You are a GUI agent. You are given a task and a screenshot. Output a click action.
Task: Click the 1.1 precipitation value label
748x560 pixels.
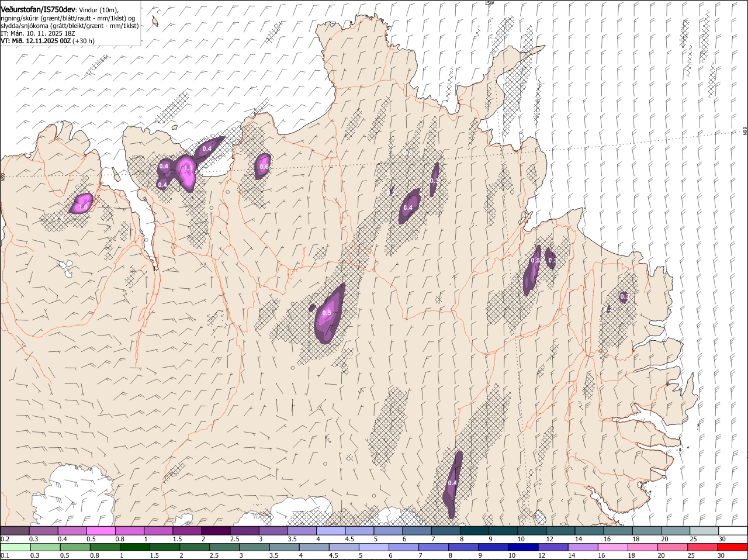tap(188, 168)
